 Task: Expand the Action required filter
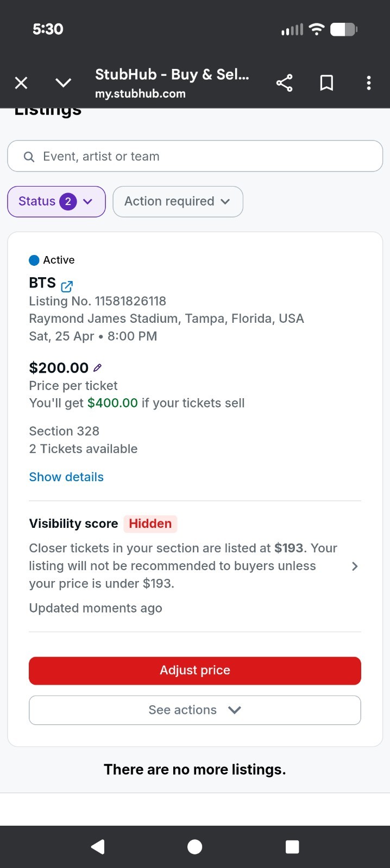[178, 201]
